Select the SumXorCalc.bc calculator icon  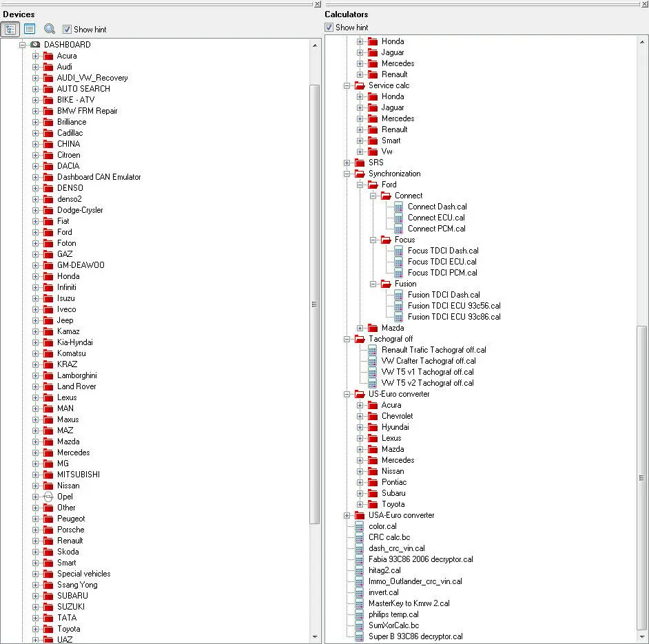click(359, 625)
